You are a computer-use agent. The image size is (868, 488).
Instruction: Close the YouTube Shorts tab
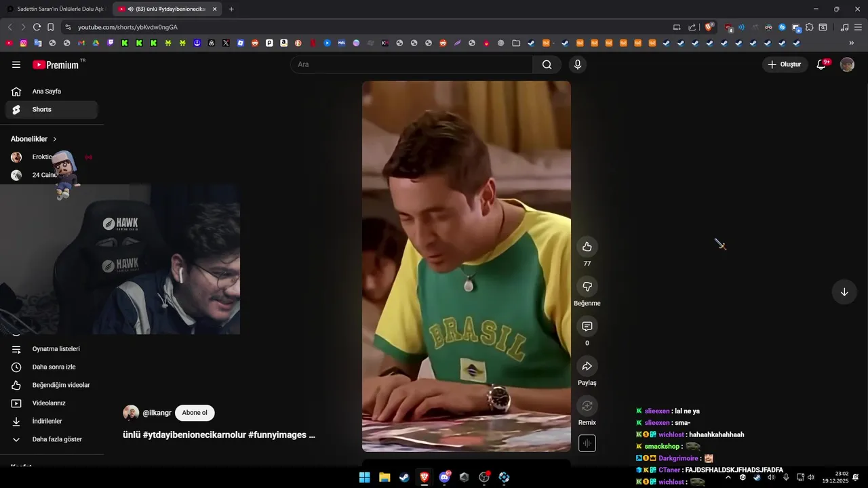215,9
